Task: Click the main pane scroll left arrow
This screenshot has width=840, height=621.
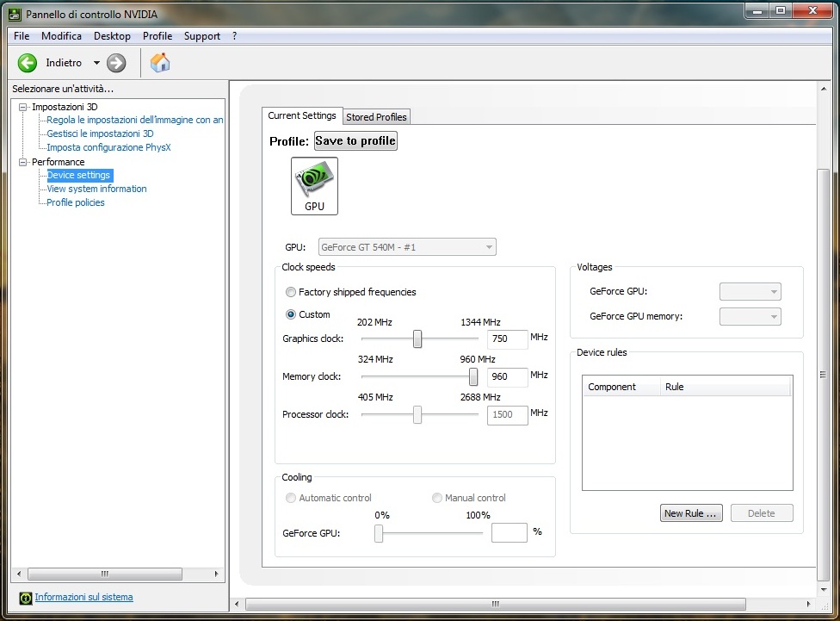Action: pyautogui.click(x=238, y=604)
